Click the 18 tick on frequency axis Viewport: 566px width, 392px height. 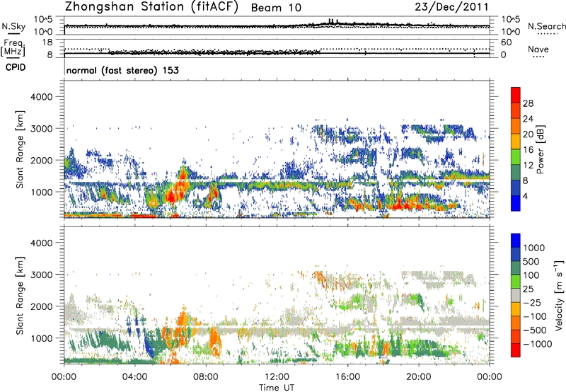(47, 42)
